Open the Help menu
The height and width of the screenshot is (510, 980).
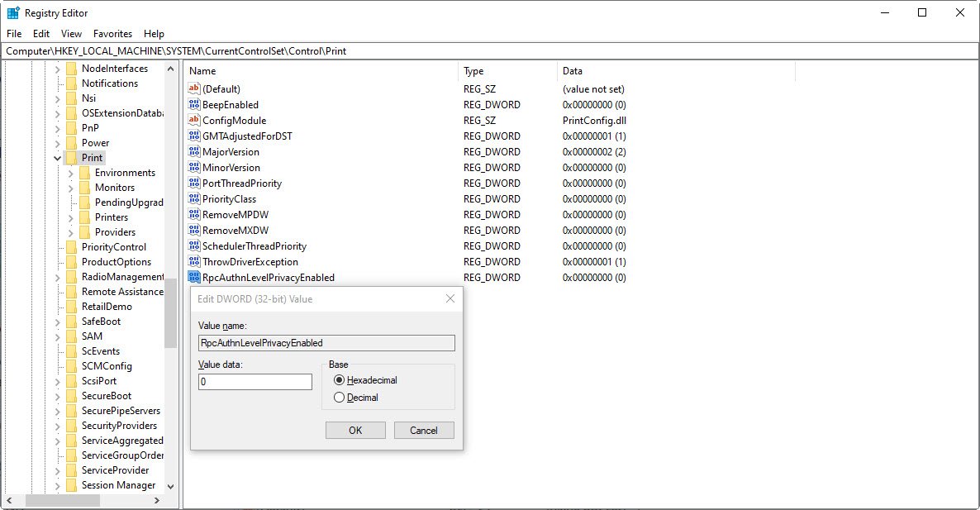[x=154, y=34]
